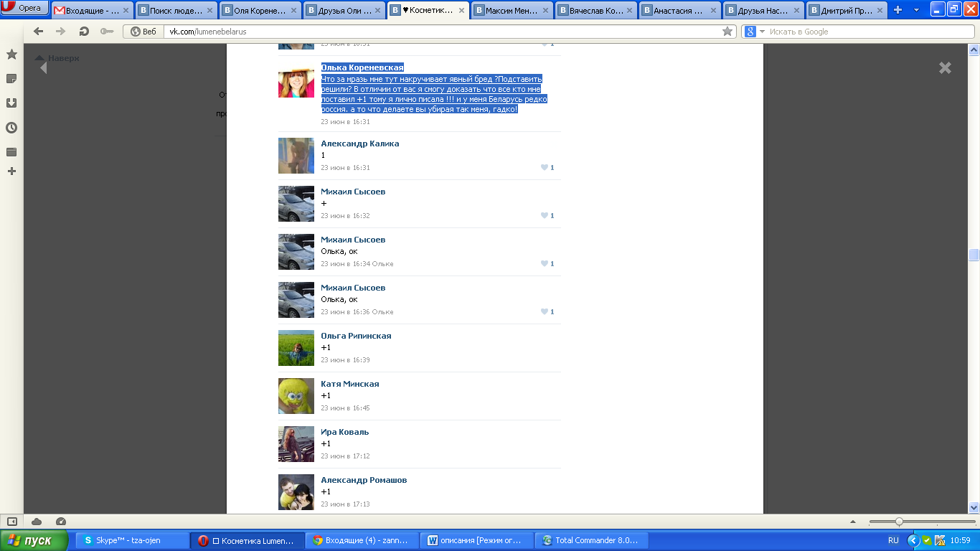
Task: Click the Ольке reply link at 16:34
Action: pyautogui.click(x=382, y=264)
